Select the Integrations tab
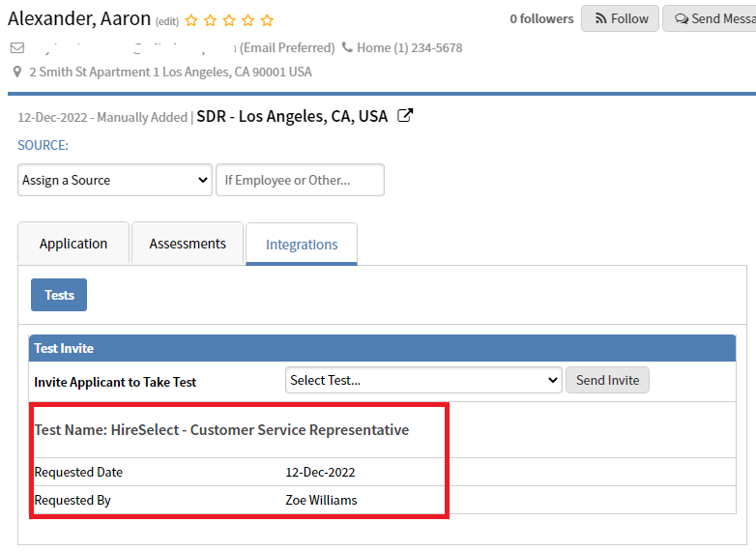 (302, 245)
